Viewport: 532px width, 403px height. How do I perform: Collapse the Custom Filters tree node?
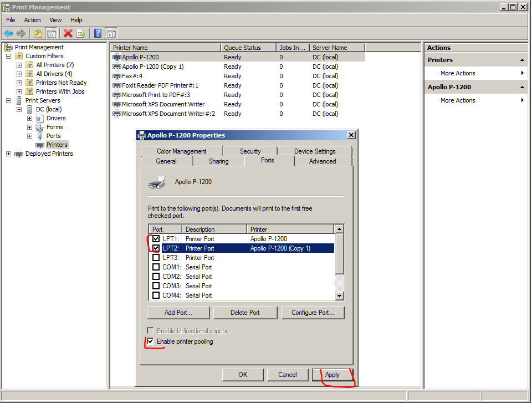[9, 56]
